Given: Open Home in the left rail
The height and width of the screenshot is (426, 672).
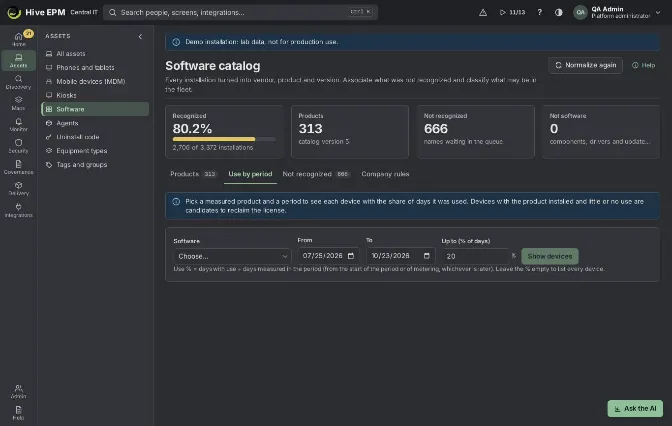Looking at the screenshot, I should pyautogui.click(x=18, y=39).
